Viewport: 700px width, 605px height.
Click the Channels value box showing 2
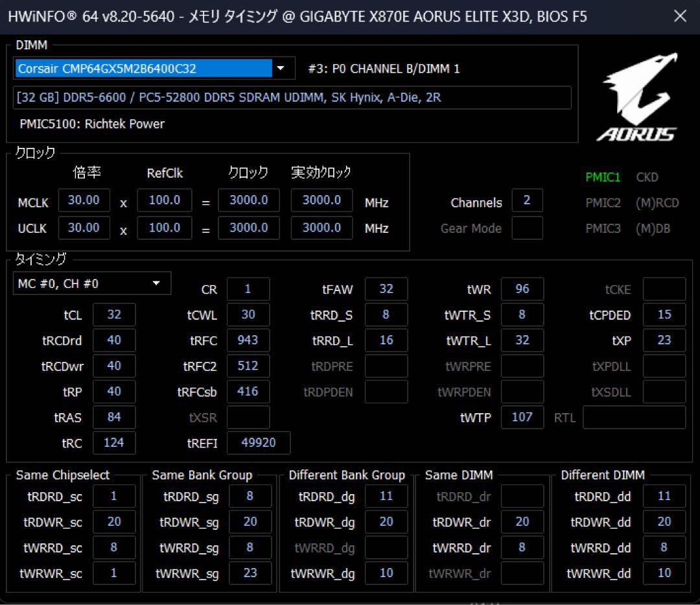click(527, 202)
